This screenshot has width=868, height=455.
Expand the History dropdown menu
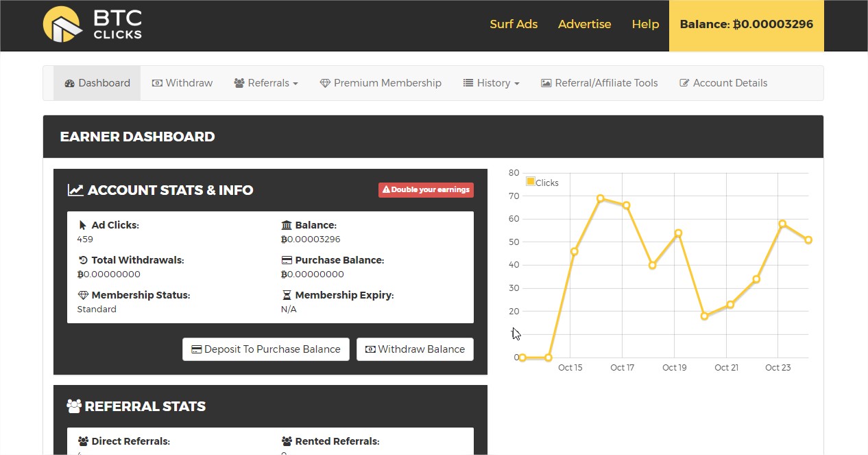[x=492, y=83]
